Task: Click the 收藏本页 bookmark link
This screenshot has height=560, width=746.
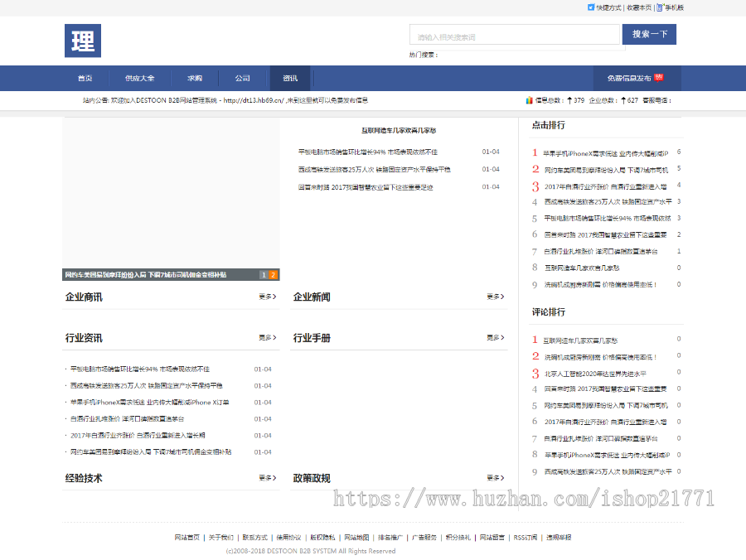Action: [x=640, y=7]
